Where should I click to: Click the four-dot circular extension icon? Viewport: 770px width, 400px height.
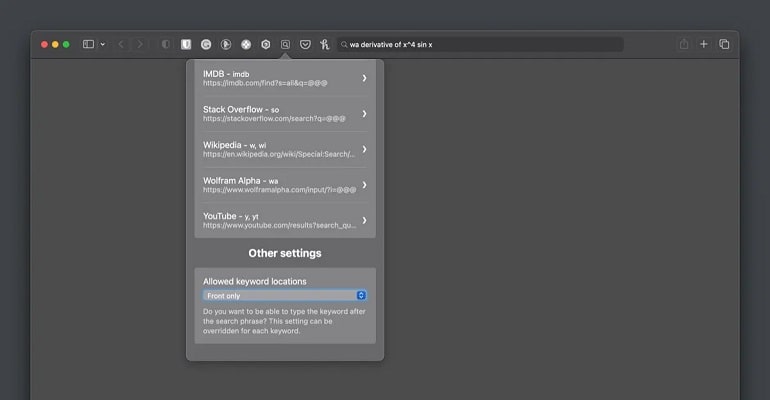click(x=246, y=44)
